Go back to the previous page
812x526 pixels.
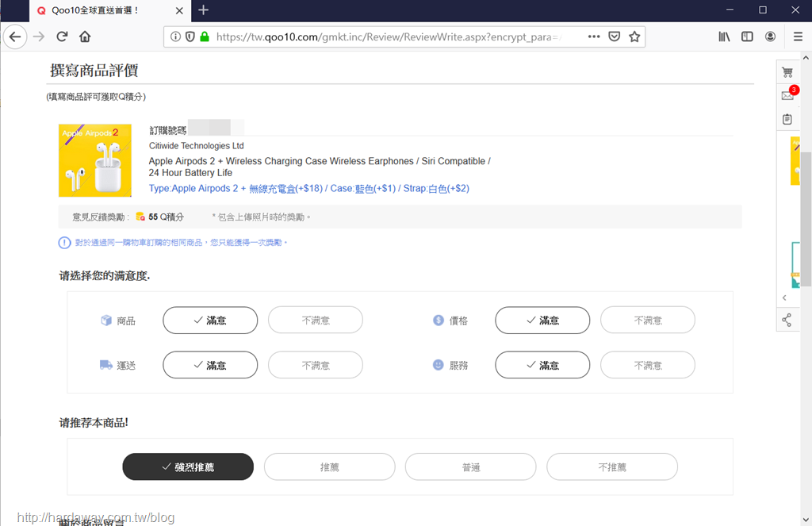15,36
